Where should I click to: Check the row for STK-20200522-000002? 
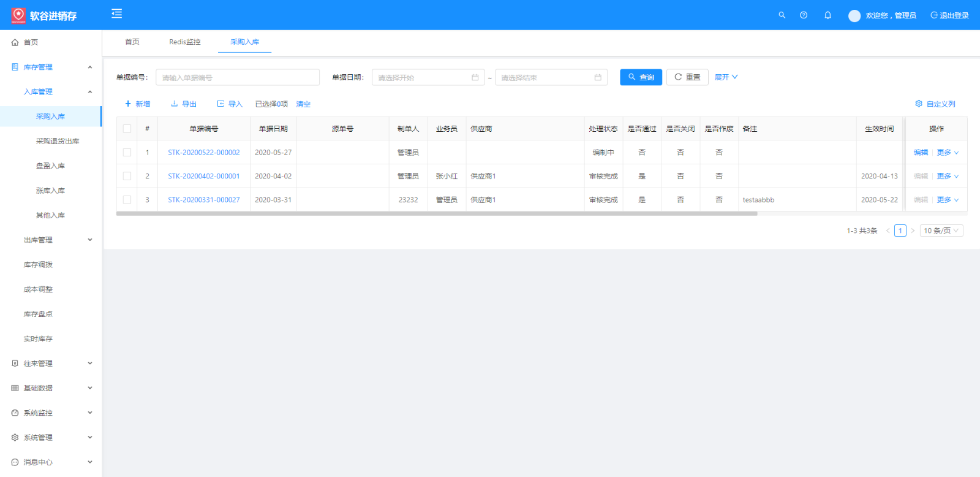pos(127,152)
